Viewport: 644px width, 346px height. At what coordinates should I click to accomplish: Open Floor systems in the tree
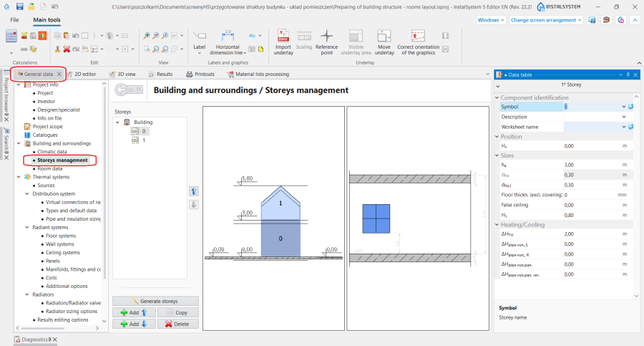coord(61,236)
